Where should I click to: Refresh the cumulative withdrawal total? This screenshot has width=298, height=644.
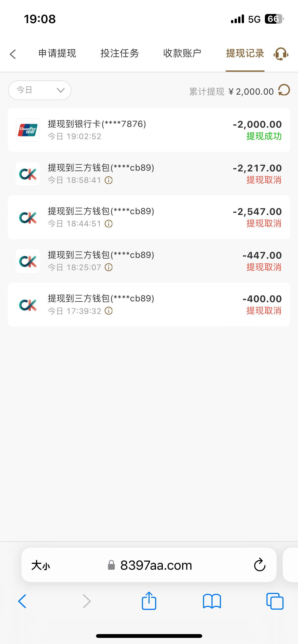(284, 90)
